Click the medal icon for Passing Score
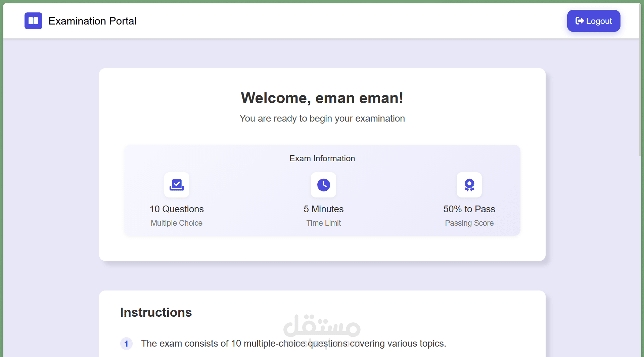Screen dimensions: 644x357 469,185
